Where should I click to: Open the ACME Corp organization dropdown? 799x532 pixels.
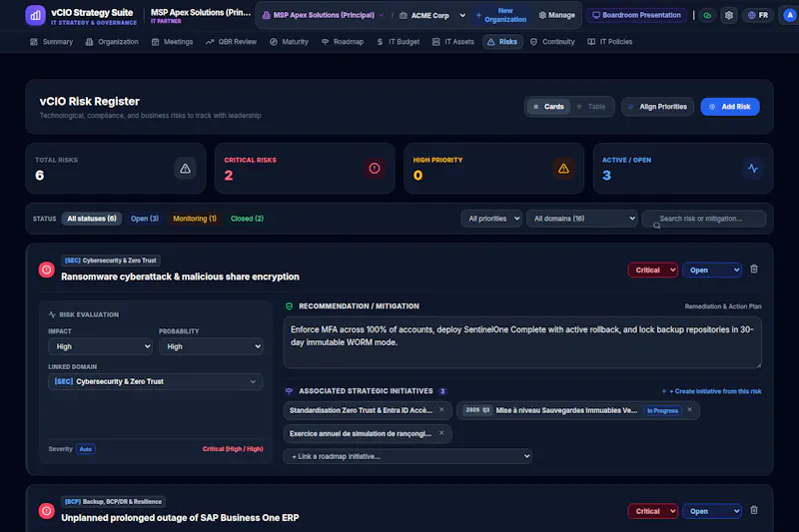pyautogui.click(x=432, y=15)
